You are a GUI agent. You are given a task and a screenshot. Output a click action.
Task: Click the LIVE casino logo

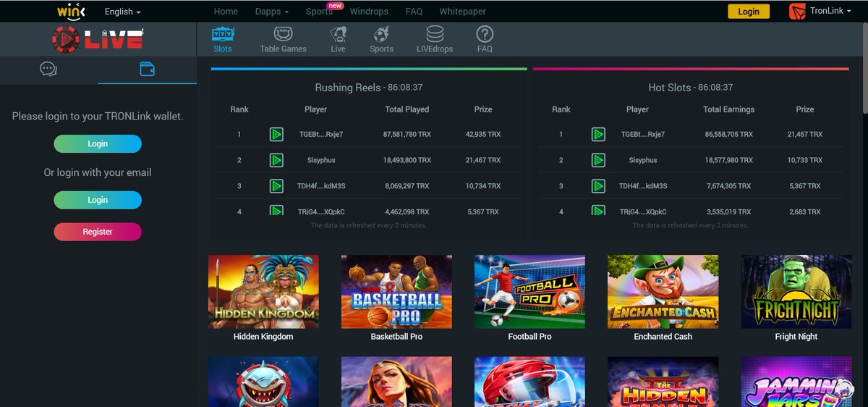[98, 38]
